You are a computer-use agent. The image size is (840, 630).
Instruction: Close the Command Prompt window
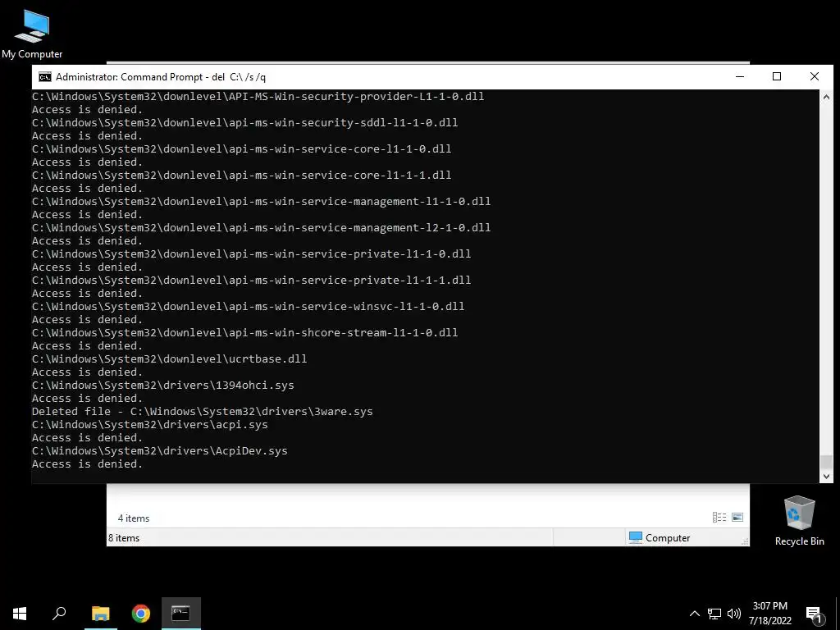click(815, 76)
